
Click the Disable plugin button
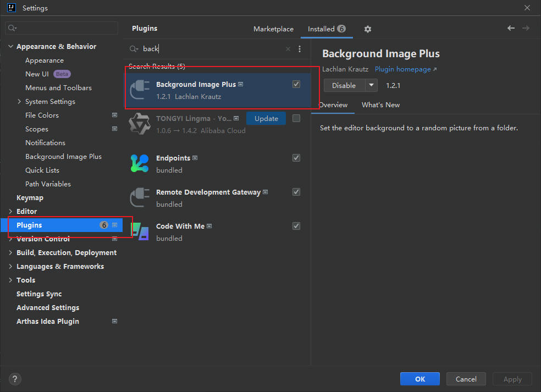point(344,85)
